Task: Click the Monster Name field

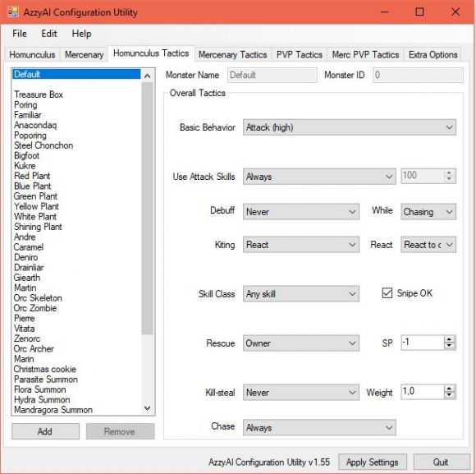Action: [x=272, y=75]
